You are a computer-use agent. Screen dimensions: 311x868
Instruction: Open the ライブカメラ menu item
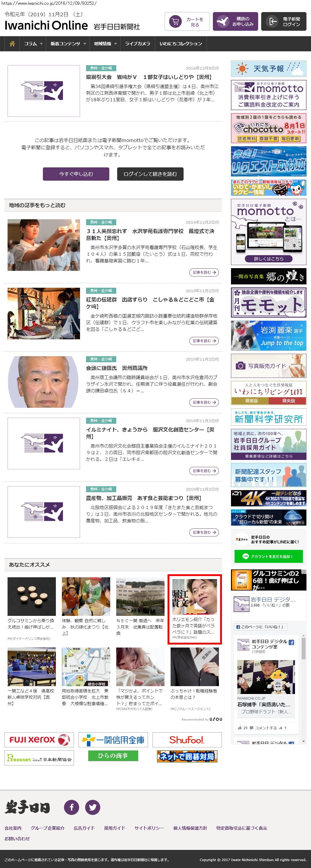pyautogui.click(x=137, y=44)
